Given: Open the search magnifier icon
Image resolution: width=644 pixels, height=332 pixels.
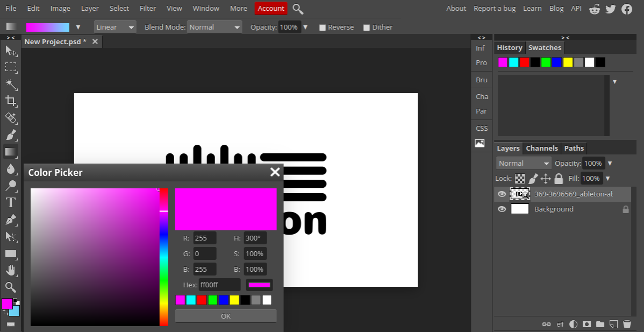Looking at the screenshot, I should pos(298,9).
